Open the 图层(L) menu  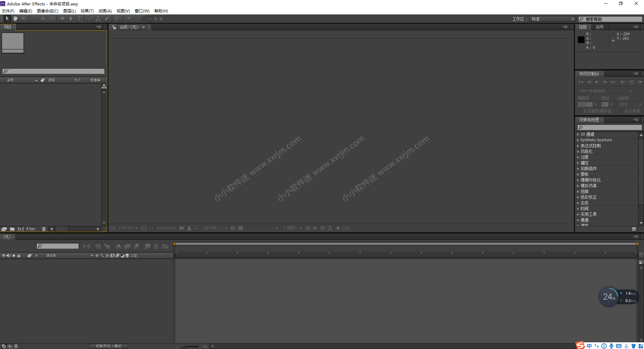pos(70,11)
